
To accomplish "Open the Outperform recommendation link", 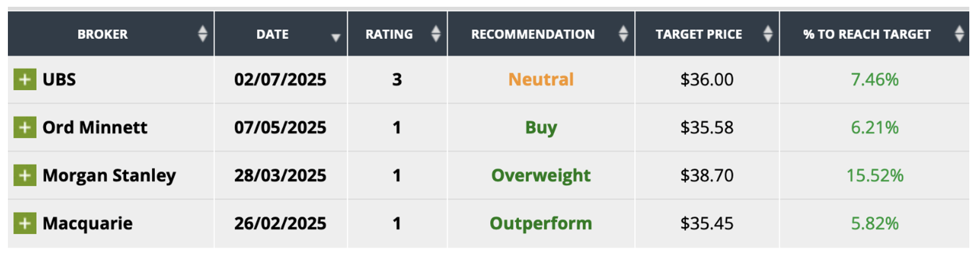I will 541,224.
